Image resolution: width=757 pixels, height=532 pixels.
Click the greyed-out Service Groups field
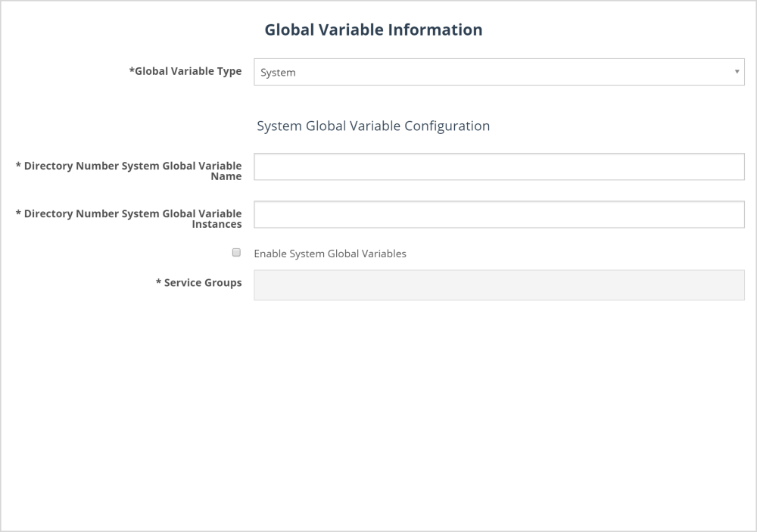498,285
